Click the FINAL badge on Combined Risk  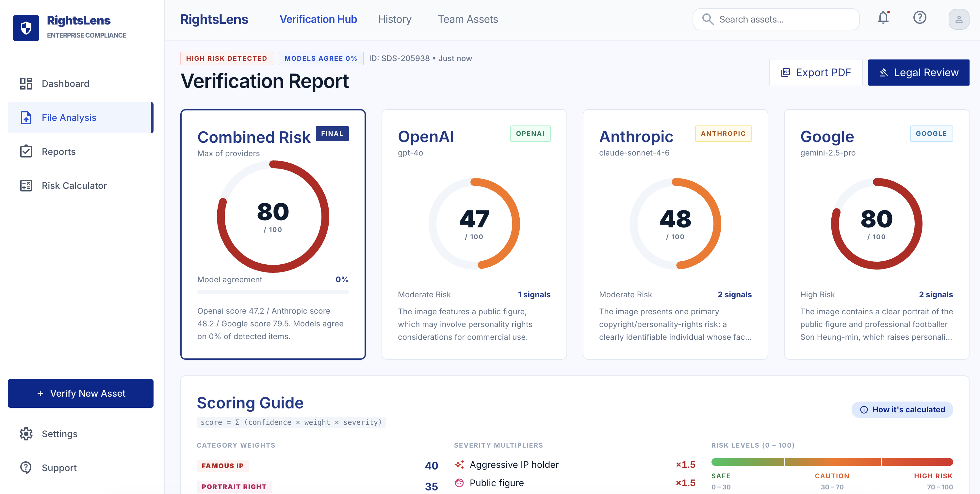[x=332, y=134]
